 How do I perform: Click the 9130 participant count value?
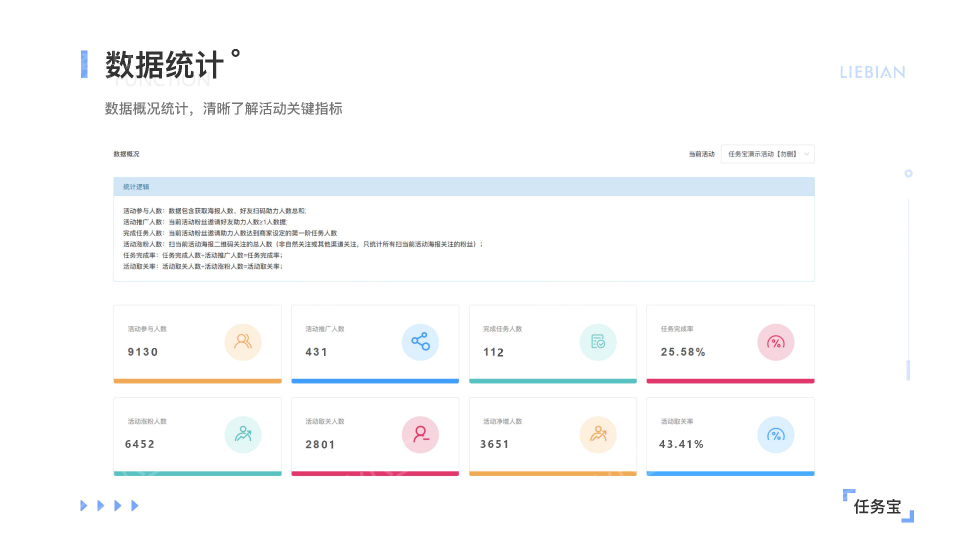[x=143, y=352]
